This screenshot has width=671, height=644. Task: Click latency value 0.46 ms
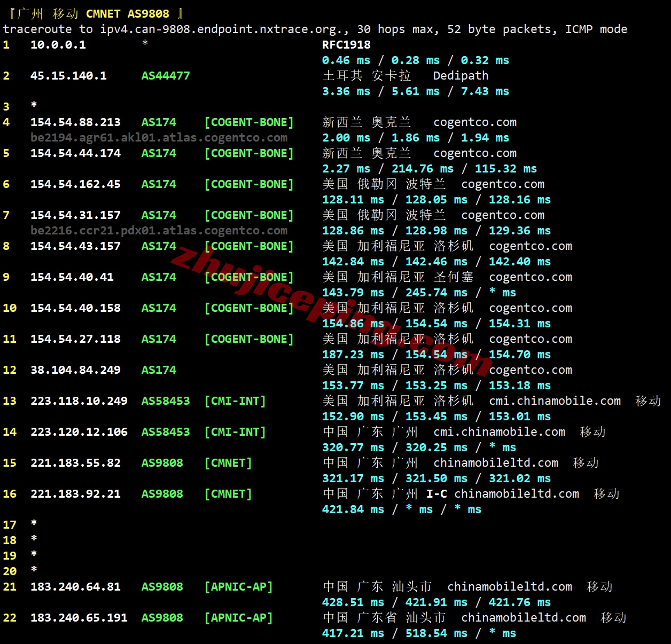click(346, 60)
